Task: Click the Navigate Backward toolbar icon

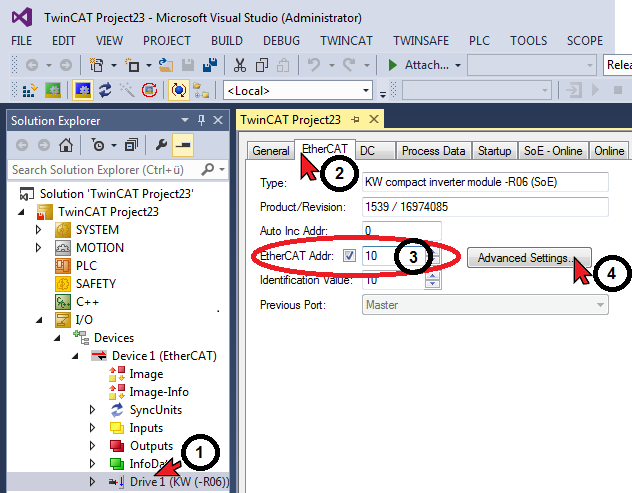Action: point(32,65)
